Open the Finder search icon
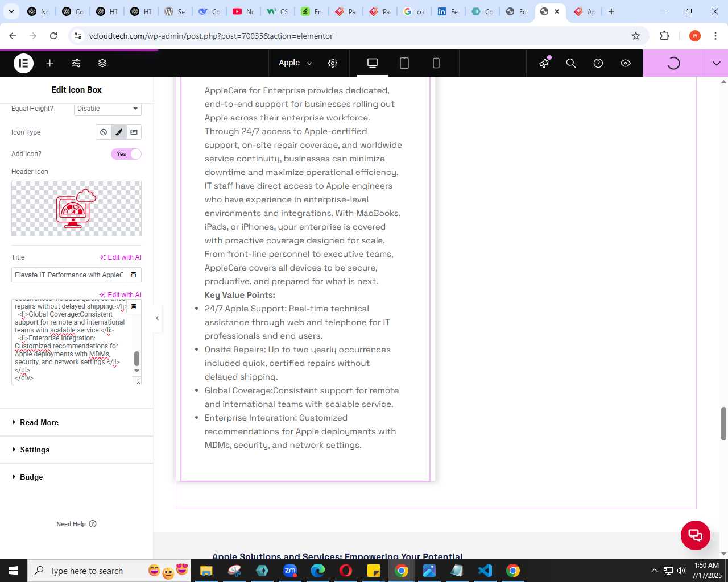Viewport: 728px width, 582px height. (571, 63)
